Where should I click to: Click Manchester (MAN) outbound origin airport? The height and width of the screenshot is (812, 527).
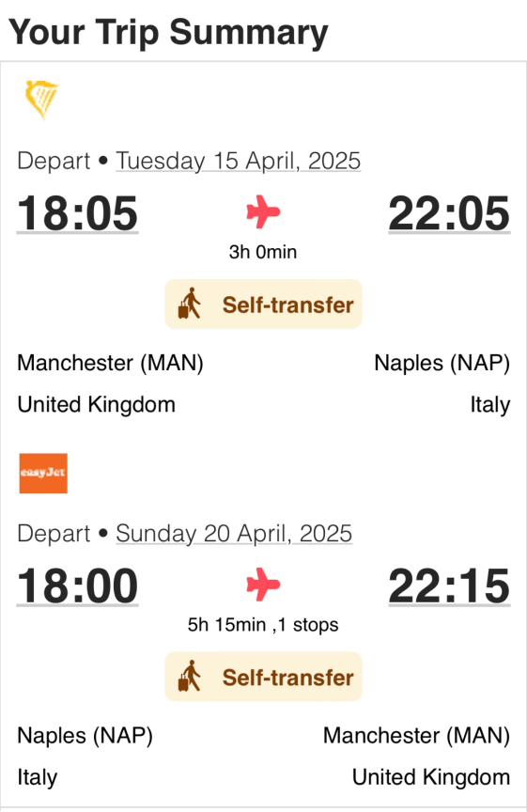(110, 363)
